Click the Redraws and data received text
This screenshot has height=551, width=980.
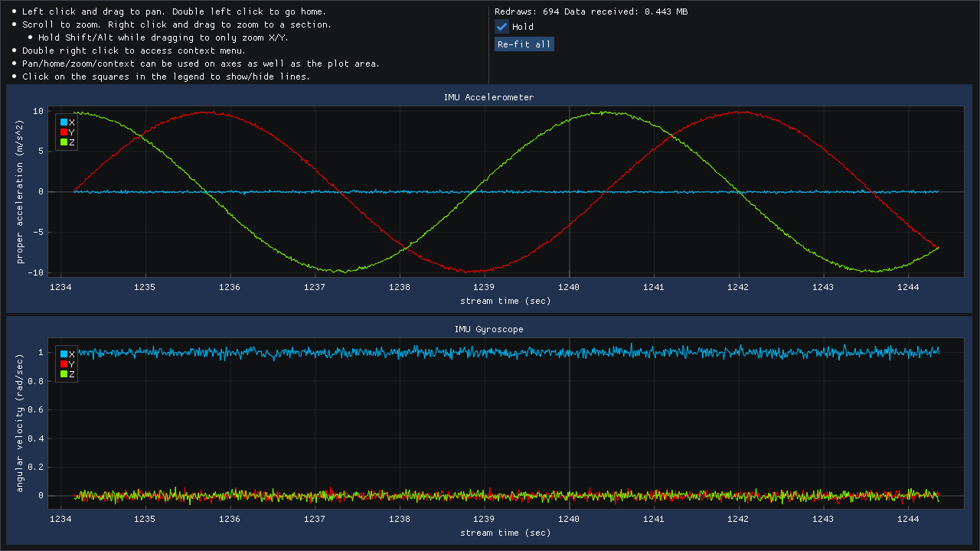590,11
